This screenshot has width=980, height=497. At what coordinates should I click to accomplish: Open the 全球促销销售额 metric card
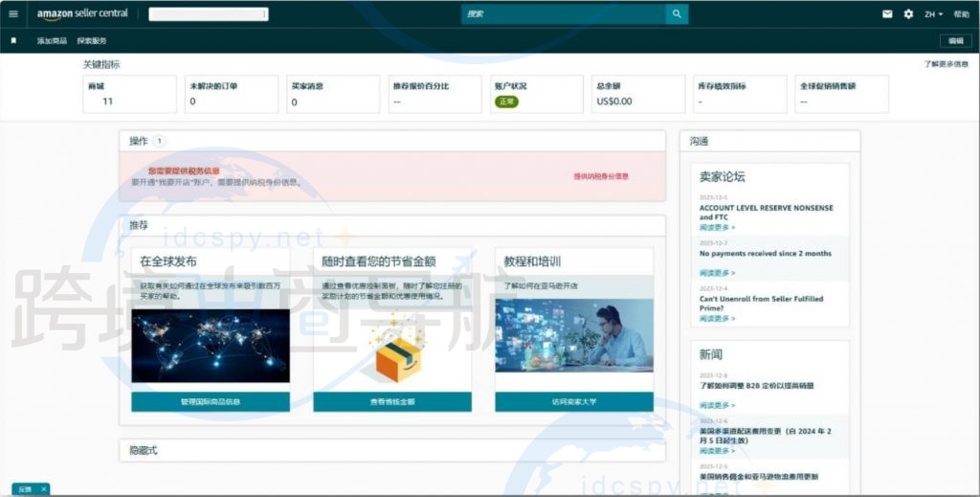[x=842, y=94]
